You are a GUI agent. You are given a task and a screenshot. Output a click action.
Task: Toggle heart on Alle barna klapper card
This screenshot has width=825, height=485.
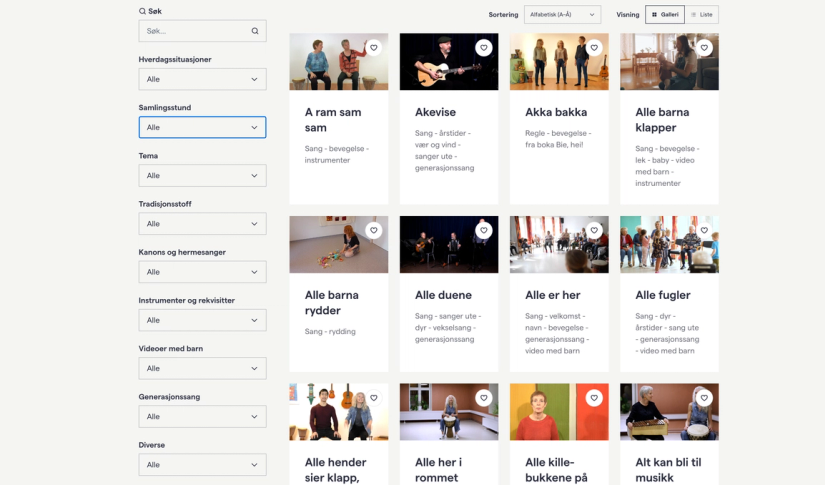[704, 48]
